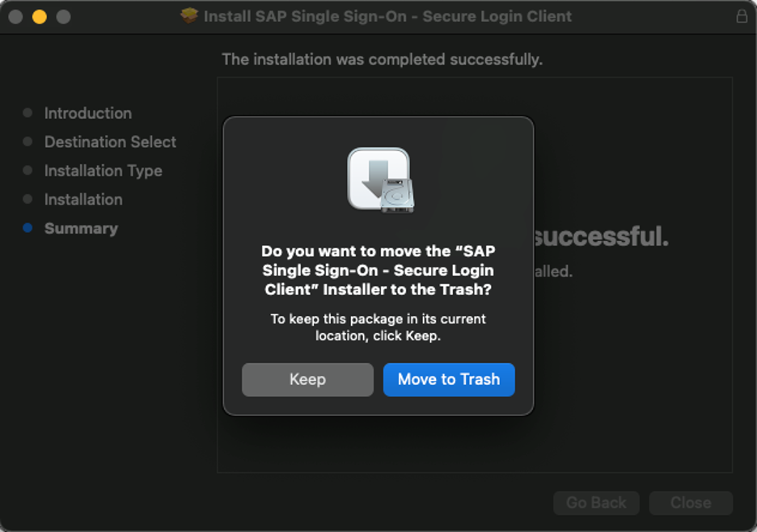Click the large 'successful.' text behind dialog
The image size is (757, 532).
(602, 236)
